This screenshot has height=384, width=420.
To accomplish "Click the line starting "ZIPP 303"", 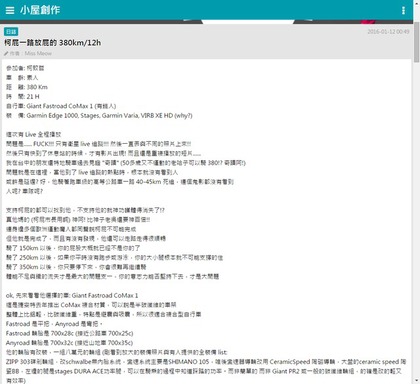I will pos(206,362).
